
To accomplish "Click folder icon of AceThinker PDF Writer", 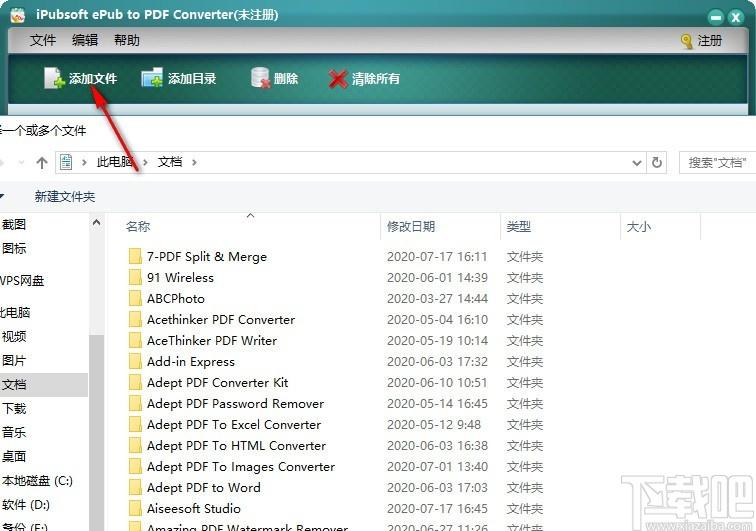I will tap(135, 340).
